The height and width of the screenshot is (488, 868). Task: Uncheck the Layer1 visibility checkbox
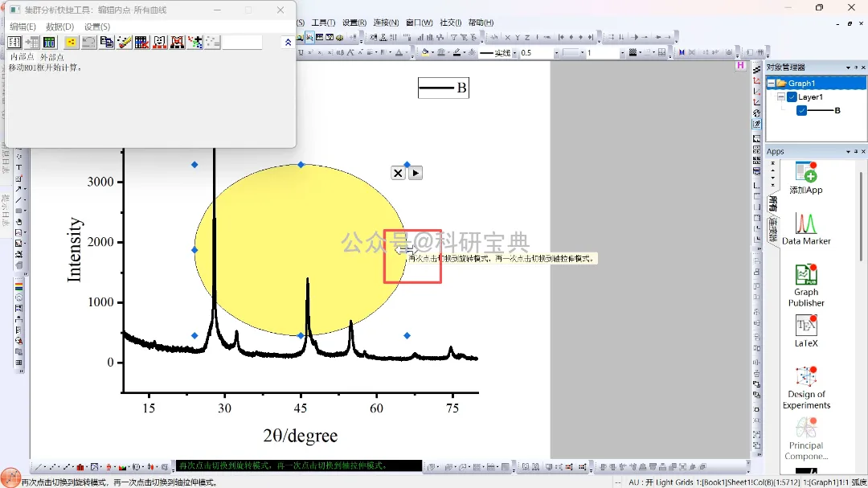[x=792, y=97]
